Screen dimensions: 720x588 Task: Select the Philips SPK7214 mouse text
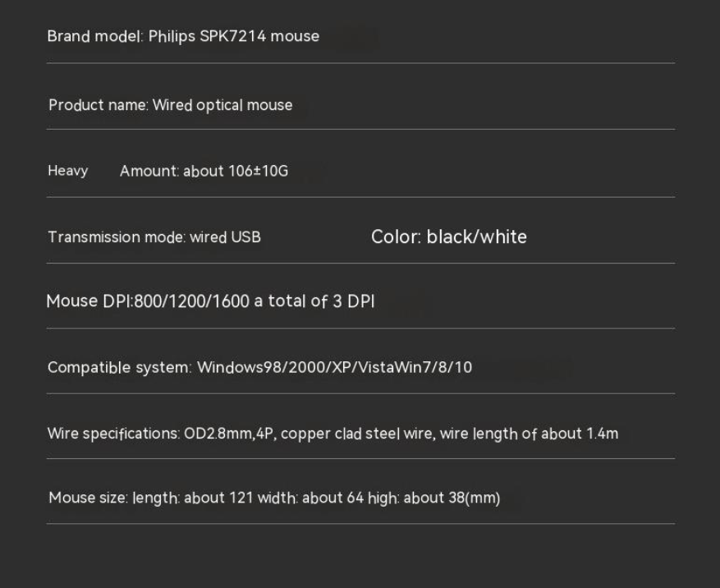234,36
